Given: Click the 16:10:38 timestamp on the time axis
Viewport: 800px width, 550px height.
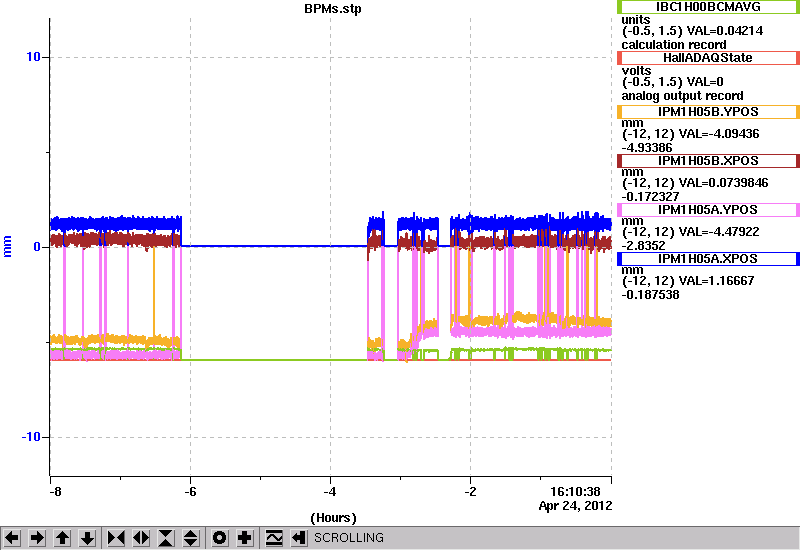Looking at the screenshot, I should point(575,492).
